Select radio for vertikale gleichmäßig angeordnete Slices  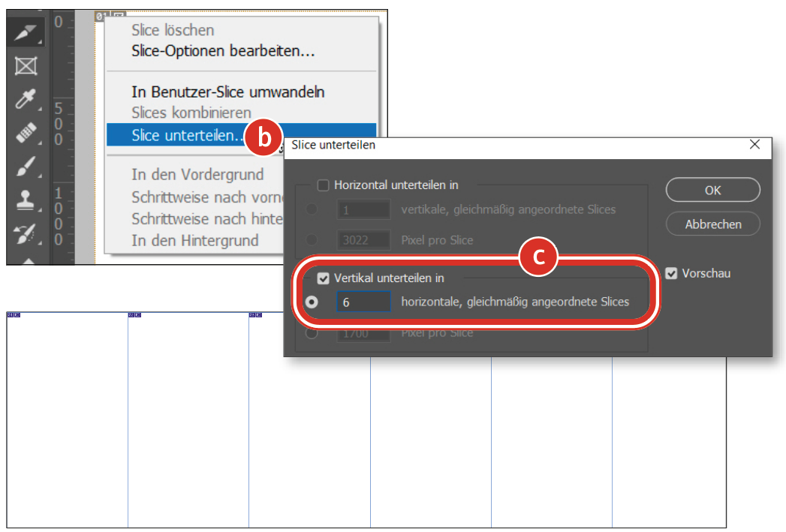(x=312, y=209)
